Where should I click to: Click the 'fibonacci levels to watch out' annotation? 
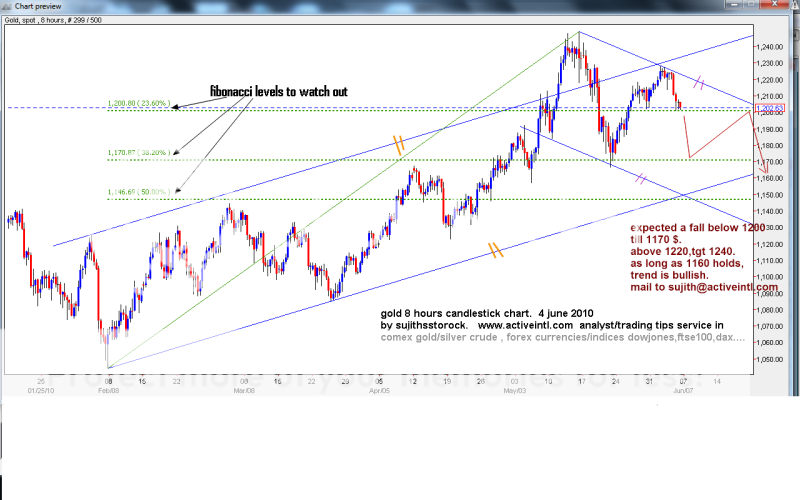coord(278,91)
